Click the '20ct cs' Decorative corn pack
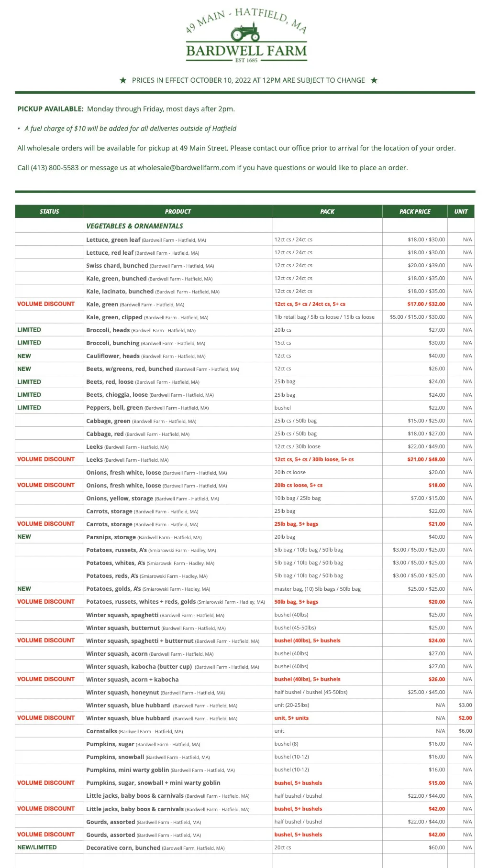The height and width of the screenshot is (868, 488). point(283,847)
